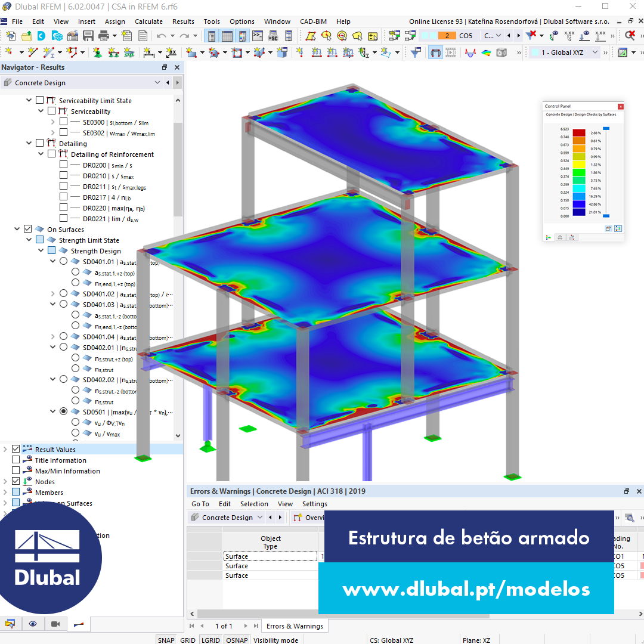
Task: Click the clear filter funnel with red X
Action: coord(531,36)
